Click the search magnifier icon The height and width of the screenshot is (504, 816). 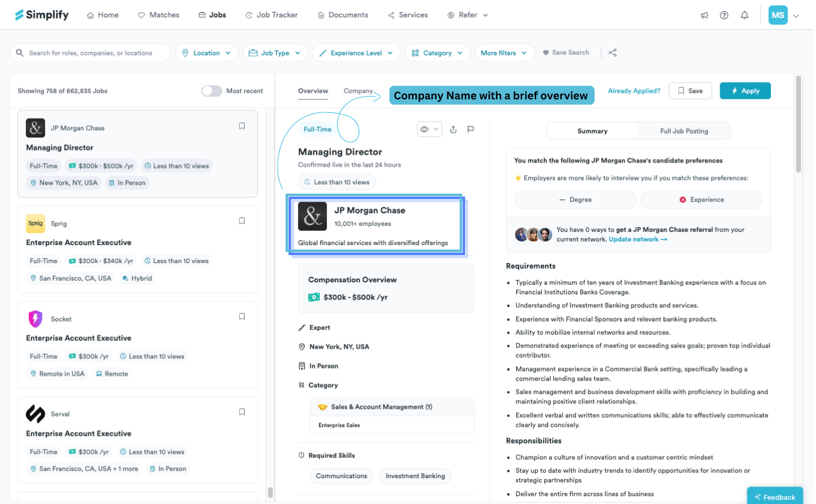20,53
